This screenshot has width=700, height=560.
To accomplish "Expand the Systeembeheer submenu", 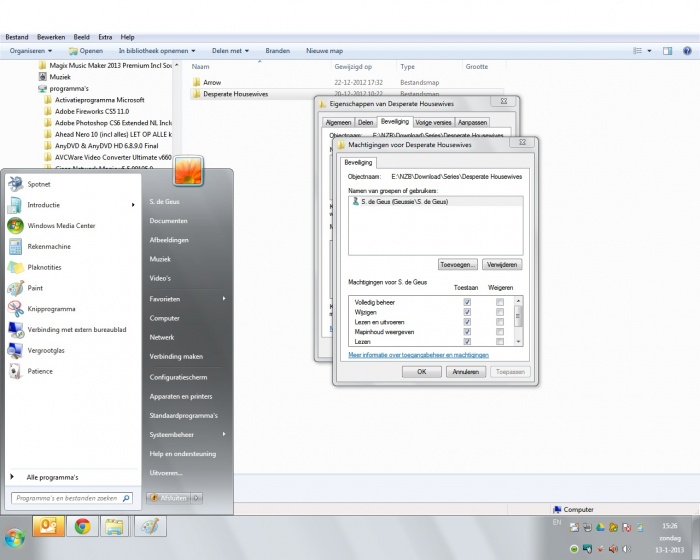I will coord(187,435).
